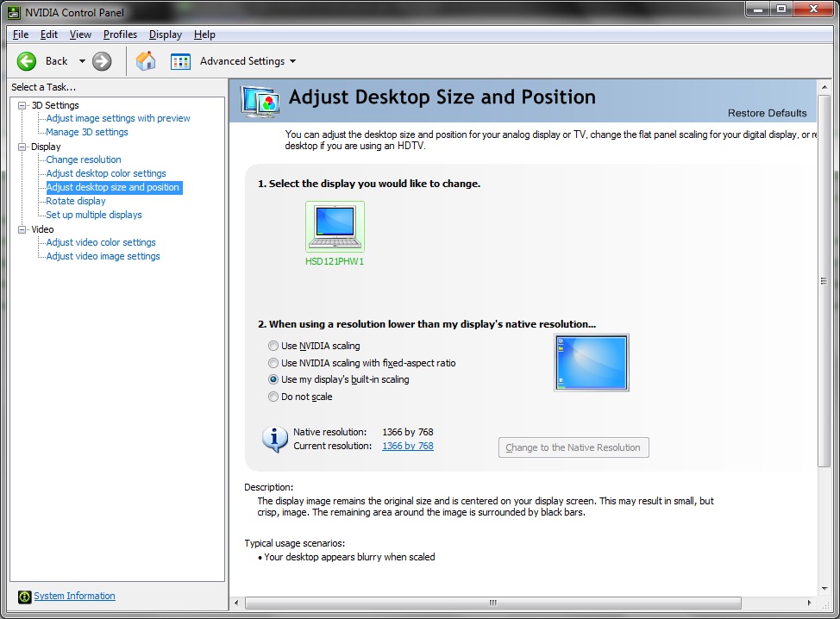The height and width of the screenshot is (619, 840).
Task: Open the View menu
Action: (80, 34)
